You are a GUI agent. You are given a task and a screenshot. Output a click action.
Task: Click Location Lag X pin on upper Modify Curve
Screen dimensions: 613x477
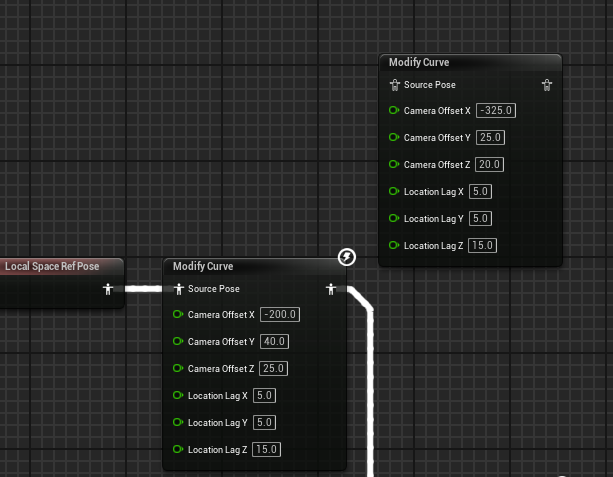(x=394, y=191)
